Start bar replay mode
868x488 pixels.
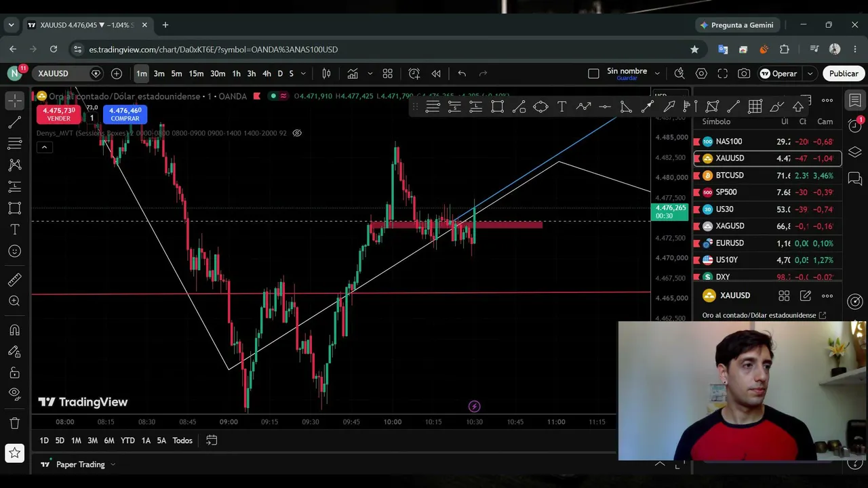coord(436,73)
